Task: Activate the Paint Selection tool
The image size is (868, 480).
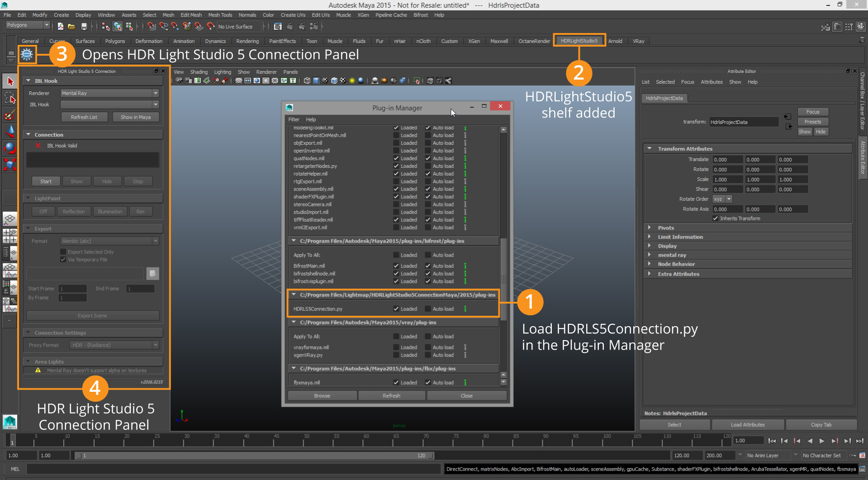Action: point(10,114)
